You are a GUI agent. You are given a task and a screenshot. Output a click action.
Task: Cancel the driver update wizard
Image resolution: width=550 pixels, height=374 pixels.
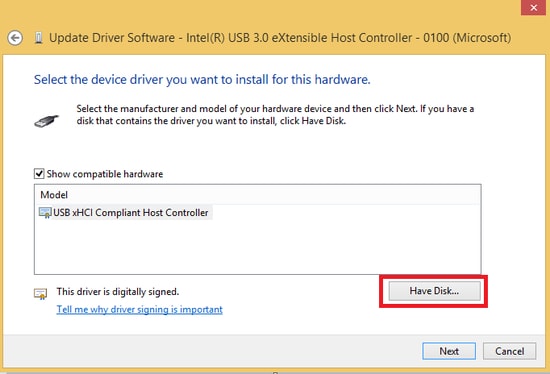[x=509, y=351]
